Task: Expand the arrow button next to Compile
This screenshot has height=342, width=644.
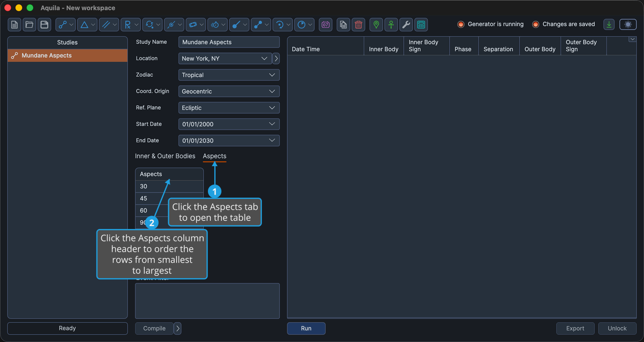Action: 178,328
